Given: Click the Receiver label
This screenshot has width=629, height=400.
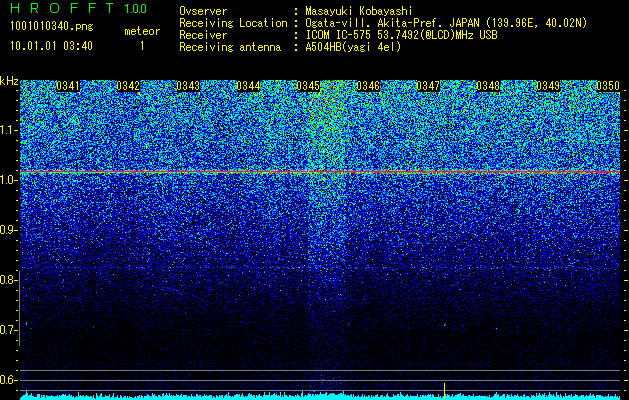Looking at the screenshot, I should click(x=203, y=35).
